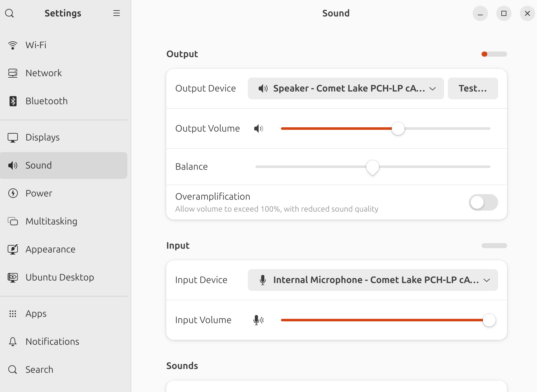Click the Input Volume slider handle
537x392 pixels.
(x=489, y=320)
